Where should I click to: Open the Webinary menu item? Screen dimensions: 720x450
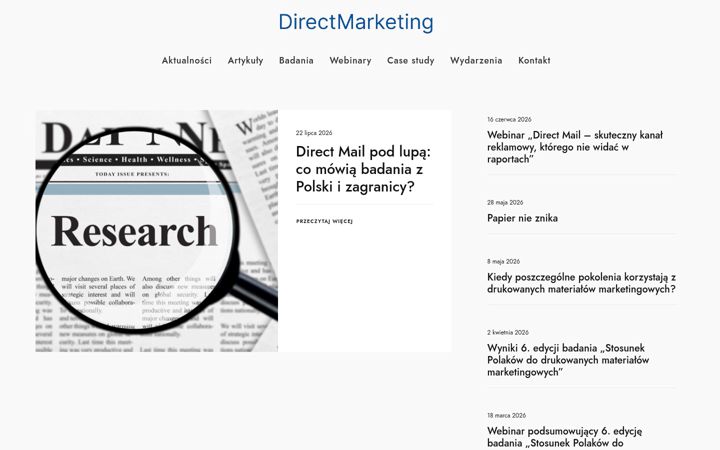350,60
